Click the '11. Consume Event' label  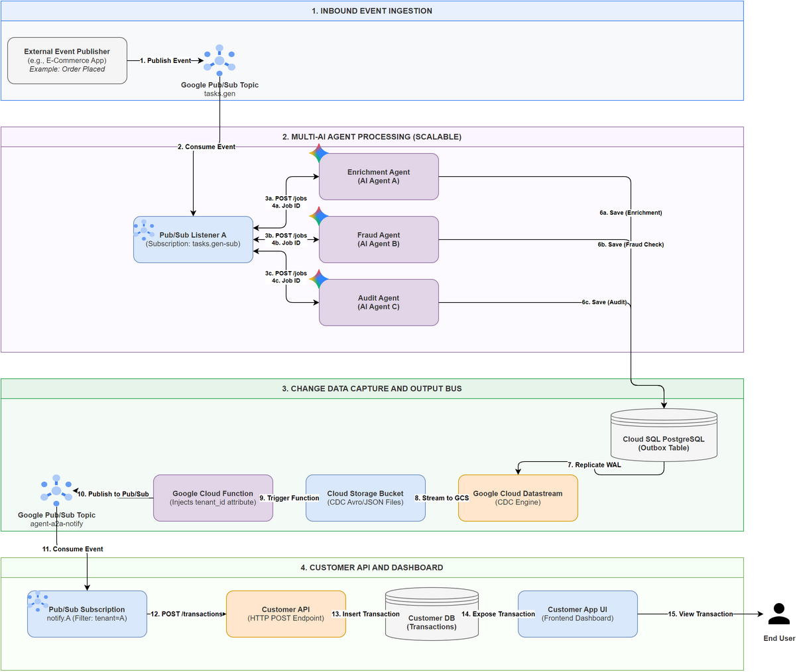pos(72,549)
